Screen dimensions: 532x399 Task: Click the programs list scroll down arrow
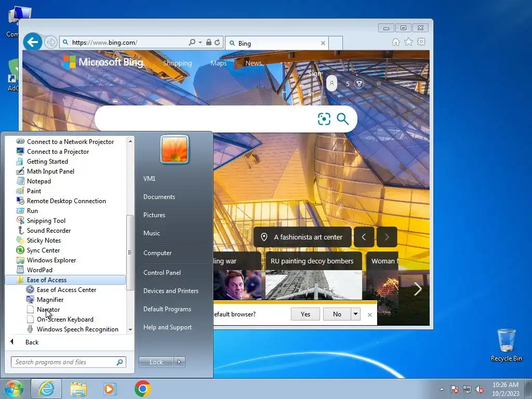(x=130, y=329)
